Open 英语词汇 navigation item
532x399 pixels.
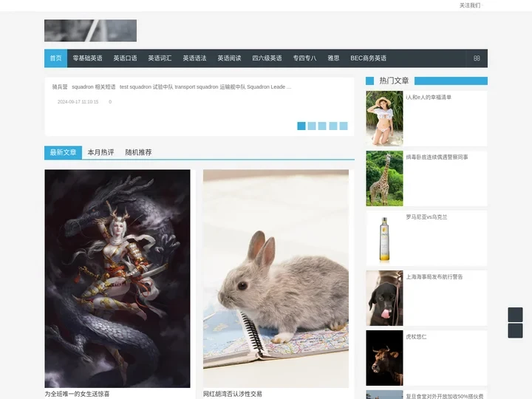160,58
